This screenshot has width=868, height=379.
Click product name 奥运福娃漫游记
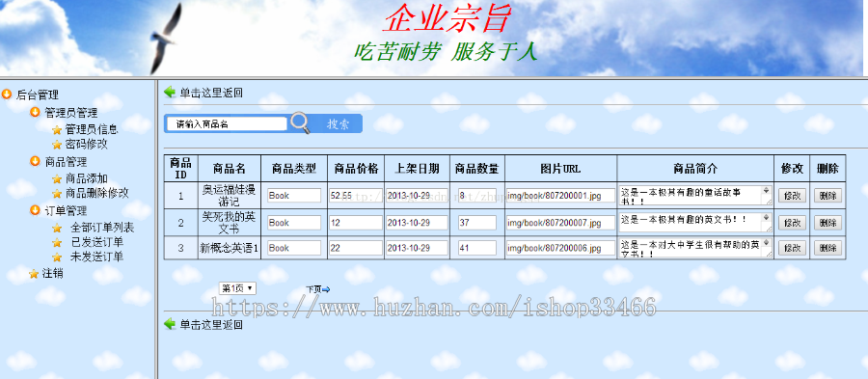(x=229, y=196)
